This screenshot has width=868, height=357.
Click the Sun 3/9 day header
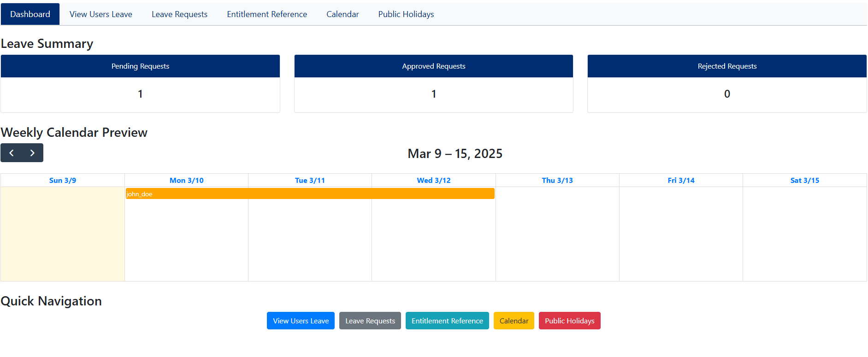pyautogui.click(x=63, y=181)
